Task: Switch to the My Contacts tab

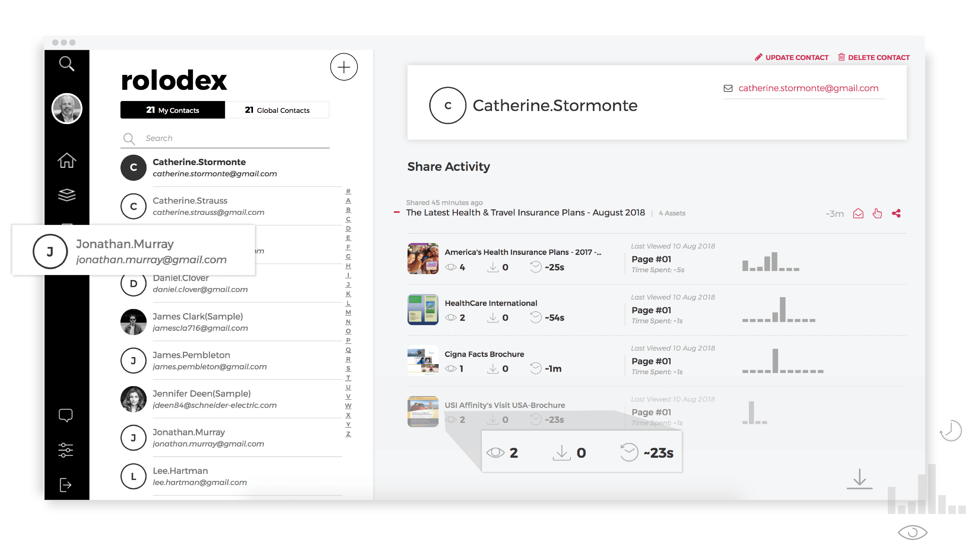Action: click(172, 110)
